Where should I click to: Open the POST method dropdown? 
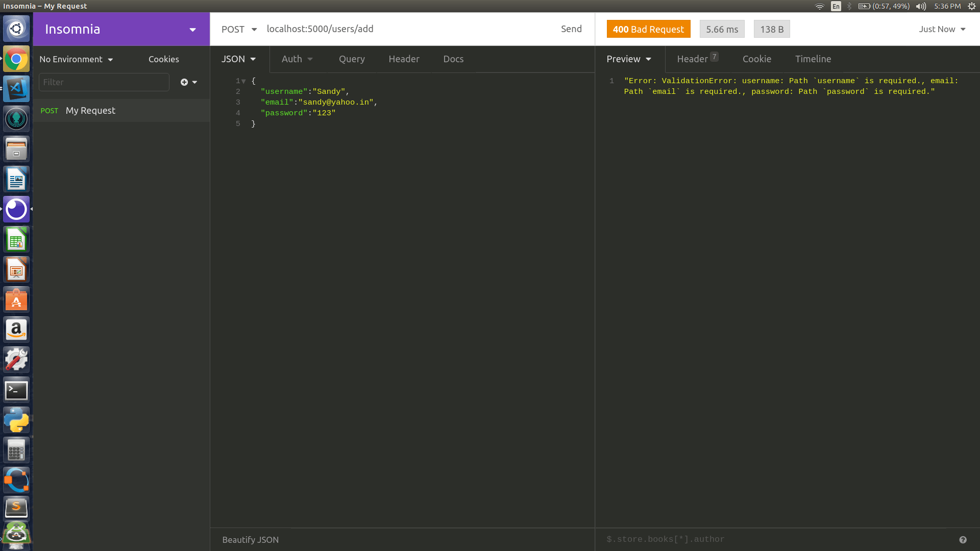click(x=239, y=29)
